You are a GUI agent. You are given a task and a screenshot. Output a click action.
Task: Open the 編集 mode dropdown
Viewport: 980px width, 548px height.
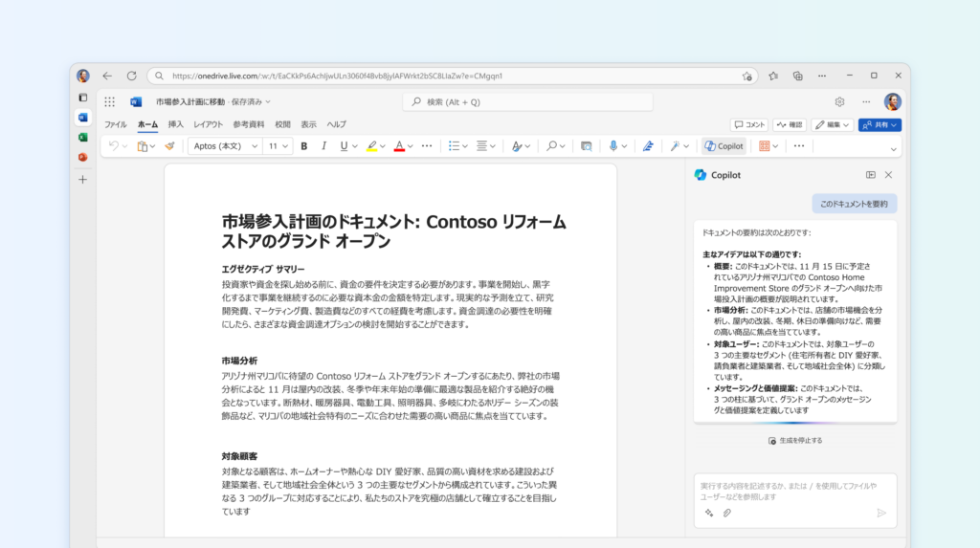coord(832,125)
